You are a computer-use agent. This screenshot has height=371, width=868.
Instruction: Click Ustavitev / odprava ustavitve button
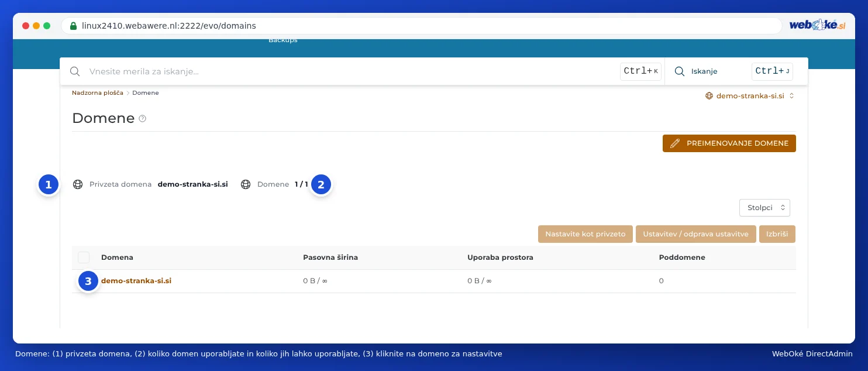(695, 234)
